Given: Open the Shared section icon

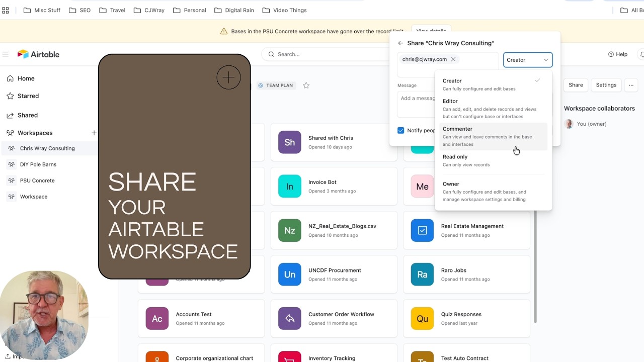Looking at the screenshot, I should [10, 115].
